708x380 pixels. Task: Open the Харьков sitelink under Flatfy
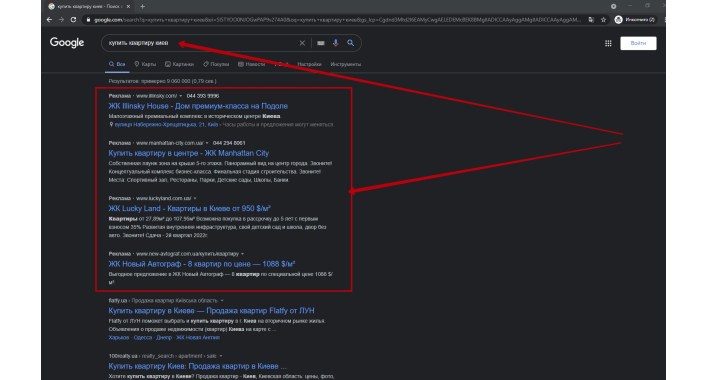119,338
